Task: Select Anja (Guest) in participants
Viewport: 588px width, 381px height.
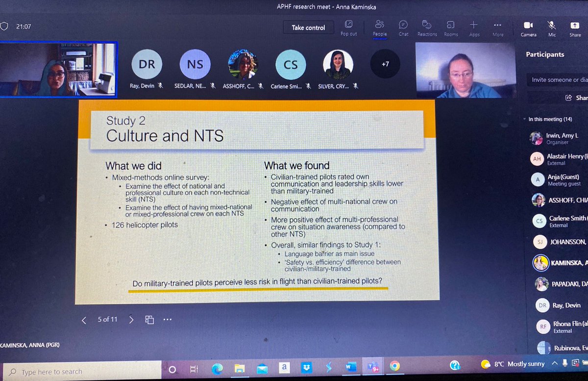Action: pos(559,179)
